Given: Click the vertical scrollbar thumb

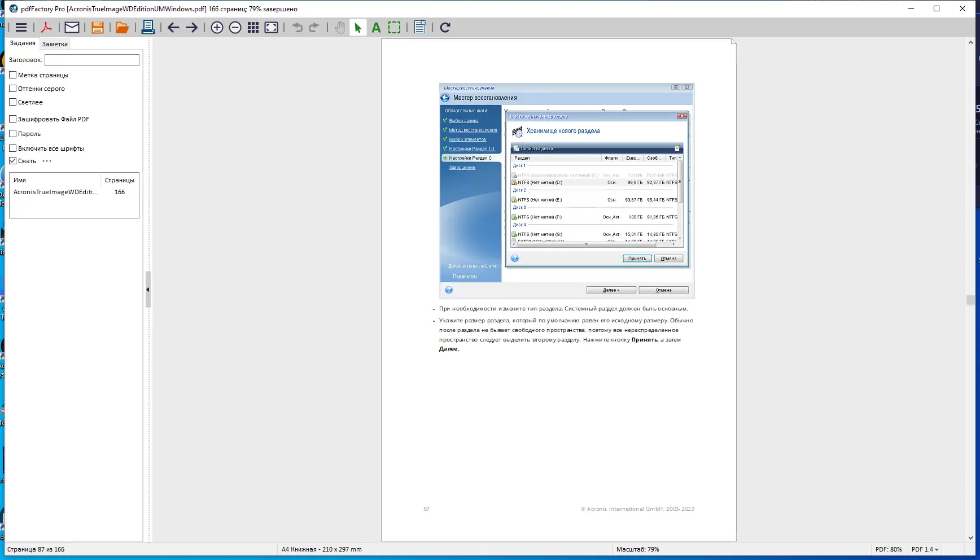Looking at the screenshot, I should [x=970, y=300].
